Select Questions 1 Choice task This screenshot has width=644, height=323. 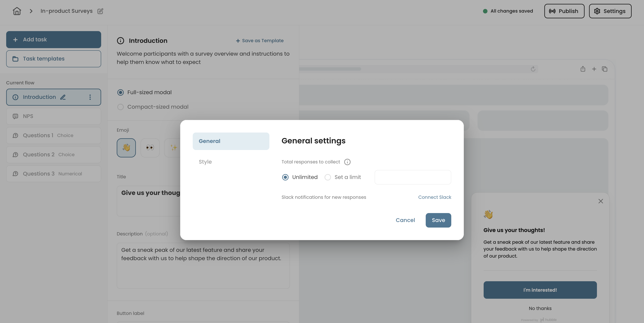tap(53, 135)
